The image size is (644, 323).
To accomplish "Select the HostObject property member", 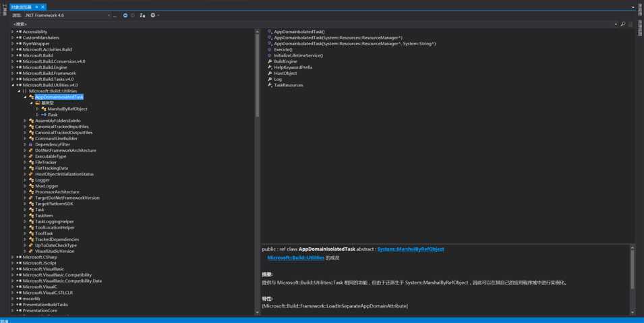I will [x=285, y=73].
